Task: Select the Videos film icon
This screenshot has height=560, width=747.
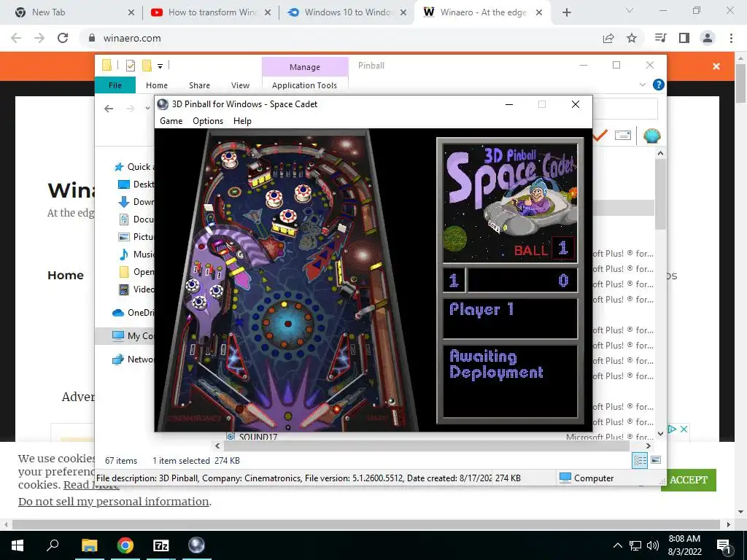Action: click(124, 289)
